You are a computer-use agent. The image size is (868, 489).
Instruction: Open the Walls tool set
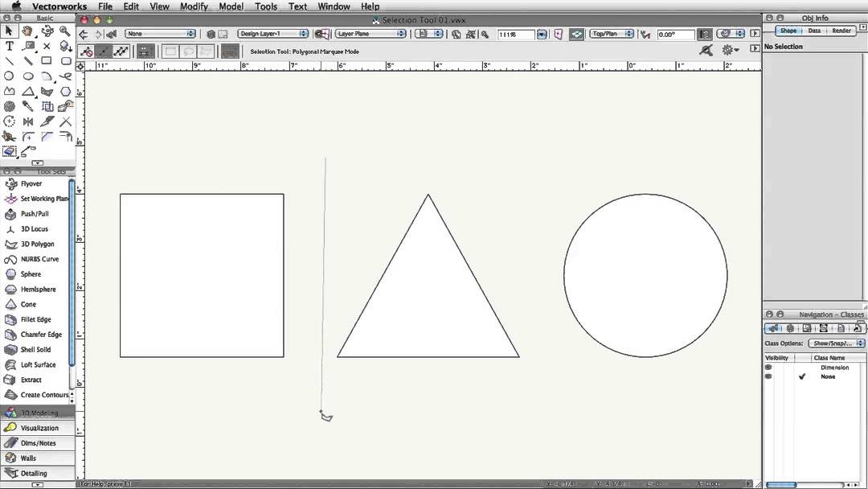[x=38, y=458]
